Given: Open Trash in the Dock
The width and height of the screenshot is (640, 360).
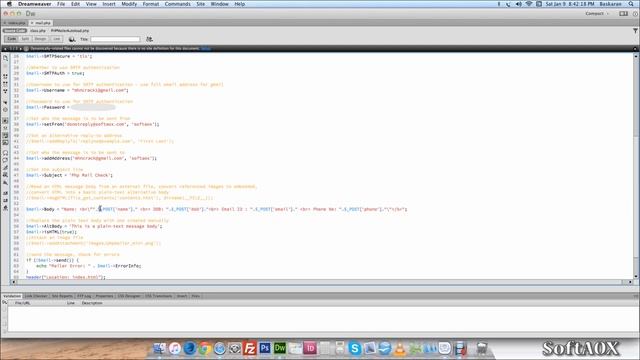Looking at the screenshot, I should tap(482, 348).
